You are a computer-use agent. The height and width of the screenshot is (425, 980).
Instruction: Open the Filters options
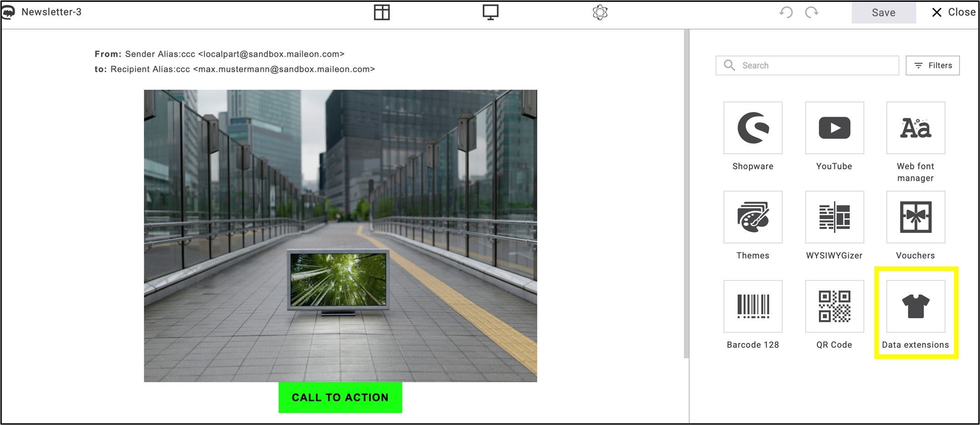[x=932, y=65]
